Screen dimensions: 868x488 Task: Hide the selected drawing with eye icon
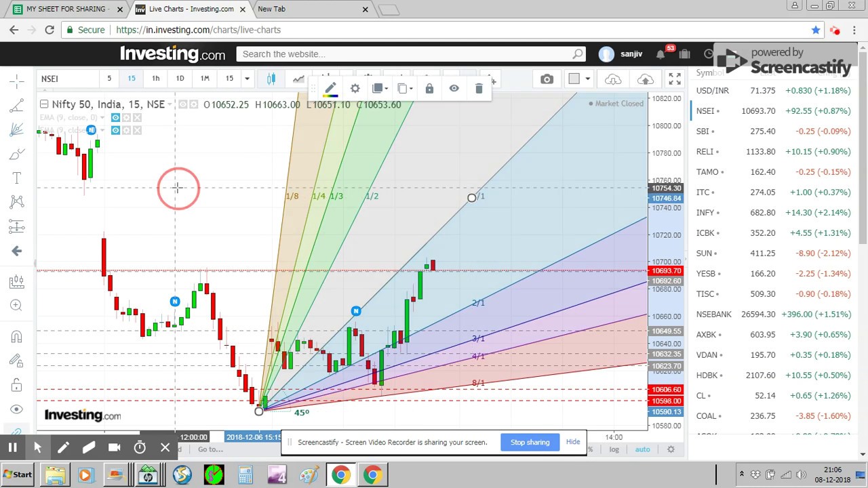click(x=454, y=89)
